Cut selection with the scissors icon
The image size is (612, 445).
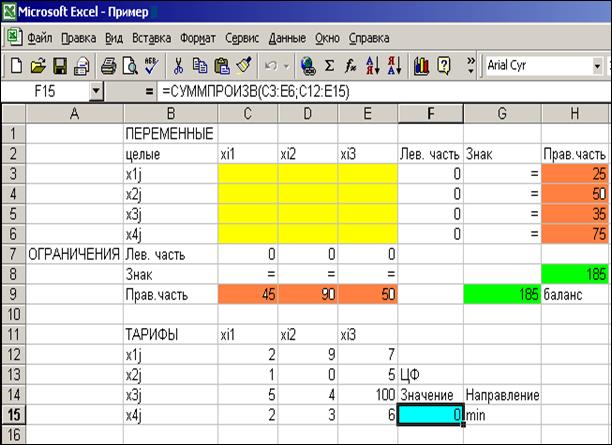point(178,66)
